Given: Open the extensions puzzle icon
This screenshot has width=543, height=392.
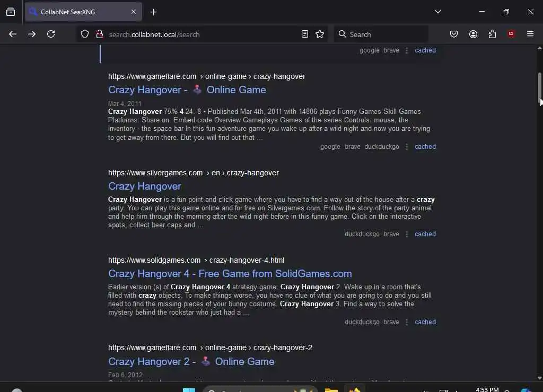Looking at the screenshot, I should pos(492,34).
